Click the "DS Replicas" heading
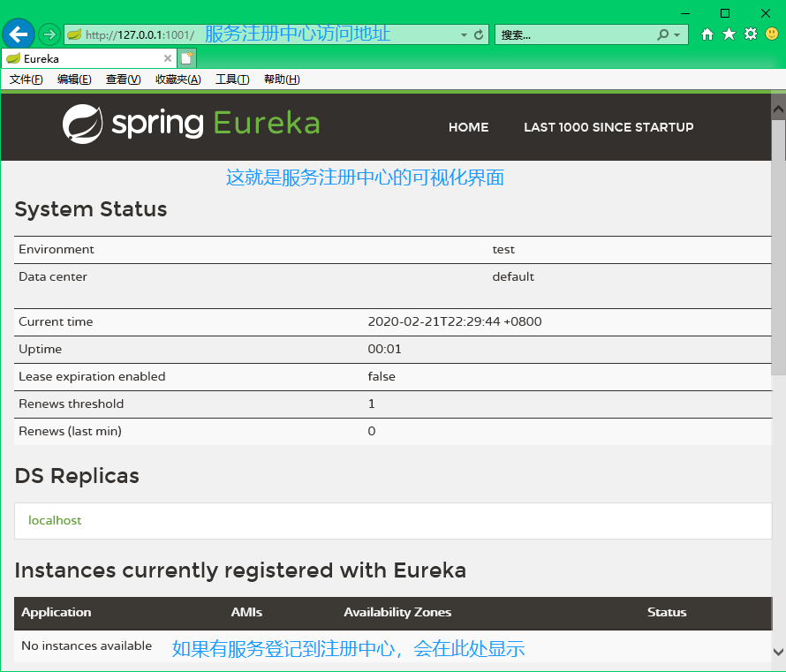 (77, 476)
